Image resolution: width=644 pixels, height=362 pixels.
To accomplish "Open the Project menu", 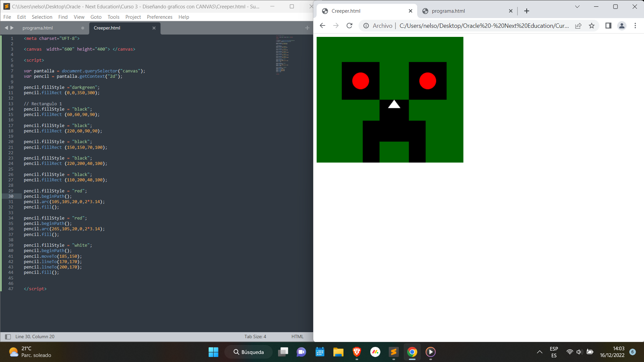I will coord(133,17).
